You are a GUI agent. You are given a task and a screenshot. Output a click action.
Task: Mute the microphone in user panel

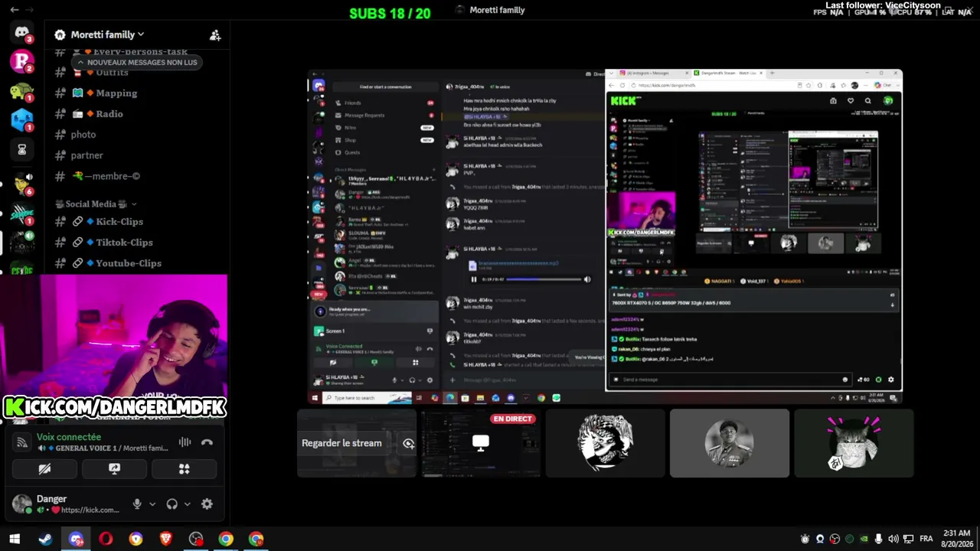pyautogui.click(x=137, y=504)
